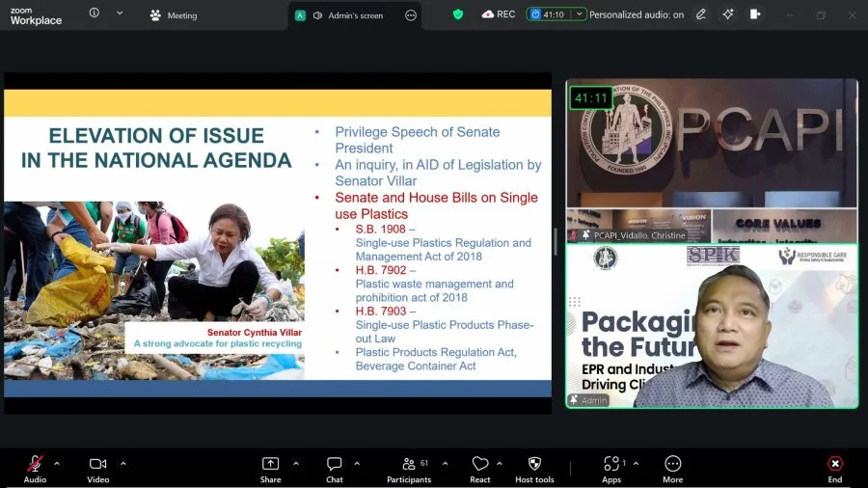Image resolution: width=868 pixels, height=488 pixels.
Task: Expand video options caret
Action: click(122, 464)
